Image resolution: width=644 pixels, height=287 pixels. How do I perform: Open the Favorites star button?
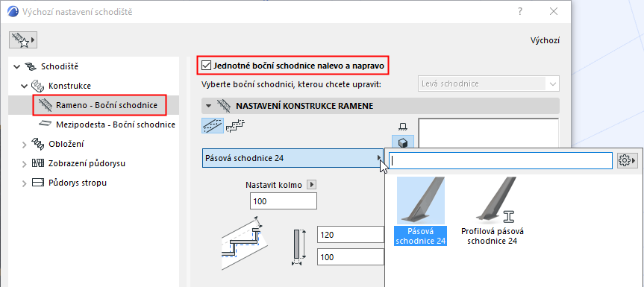coord(22,40)
